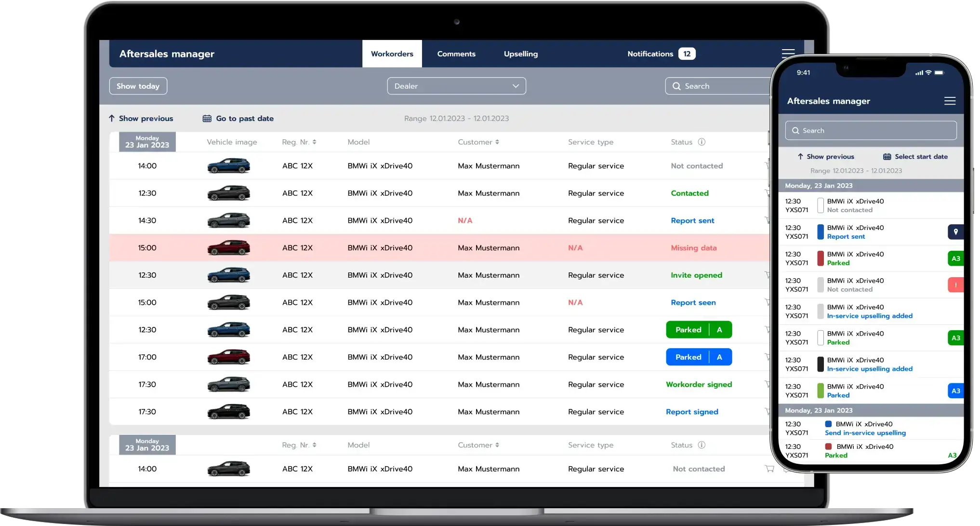Open the Upselling tab

coord(520,54)
